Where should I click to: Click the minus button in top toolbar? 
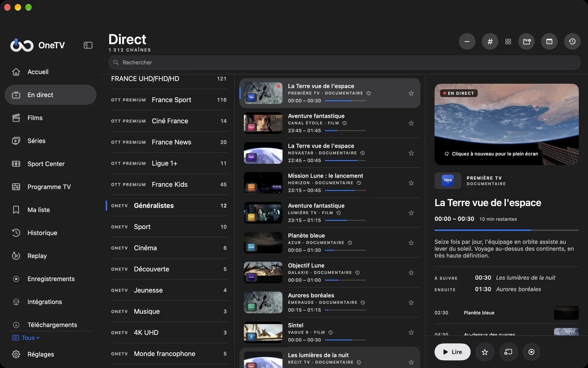467,42
